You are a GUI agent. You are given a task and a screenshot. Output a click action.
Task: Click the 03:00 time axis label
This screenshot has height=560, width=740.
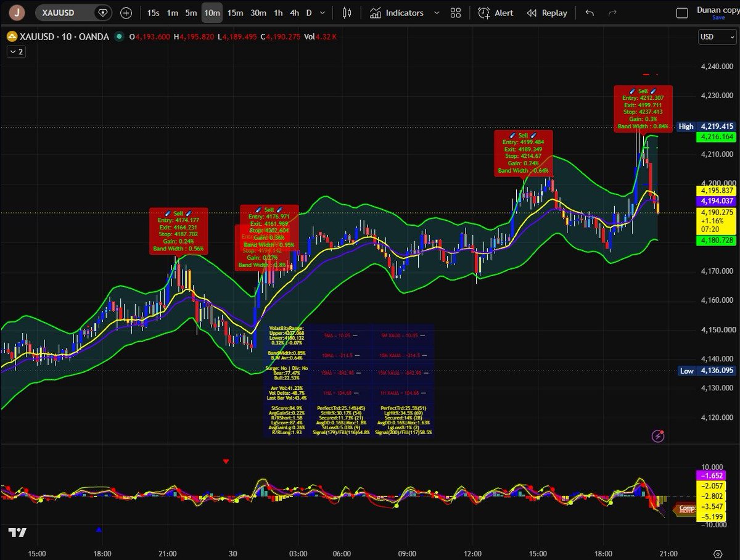click(298, 553)
